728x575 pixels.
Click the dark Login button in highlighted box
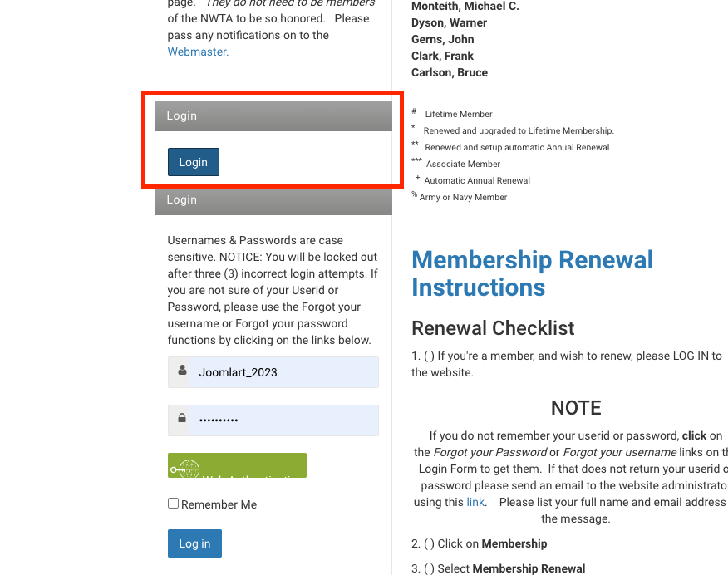coord(193,162)
